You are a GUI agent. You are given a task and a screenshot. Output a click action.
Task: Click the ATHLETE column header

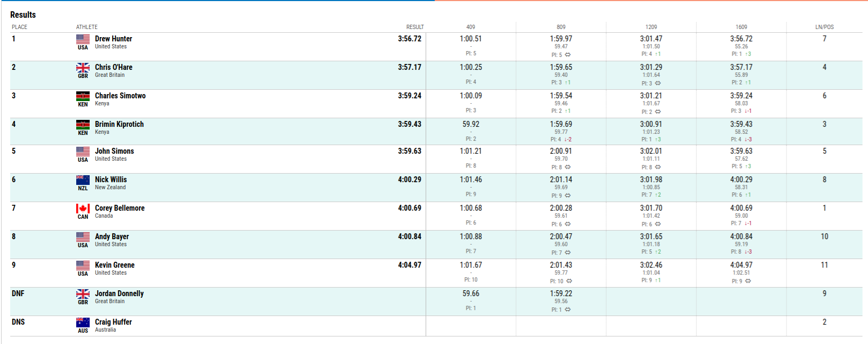tap(86, 27)
